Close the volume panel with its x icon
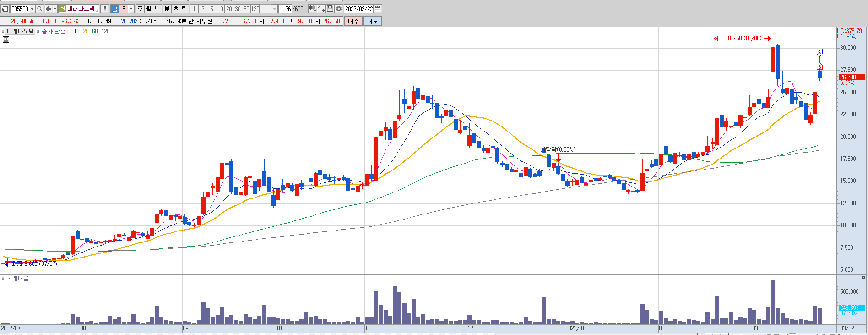The width and height of the screenshot is (868, 335). coord(863,278)
